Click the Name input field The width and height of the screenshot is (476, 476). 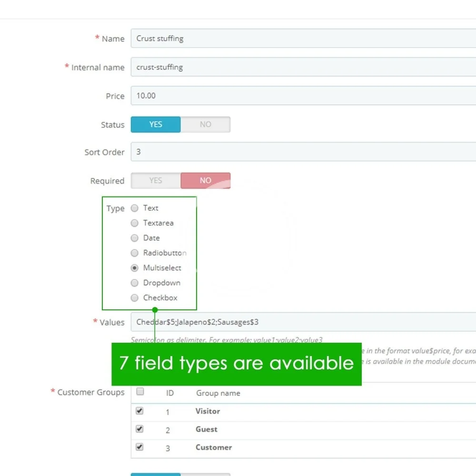[x=303, y=39]
